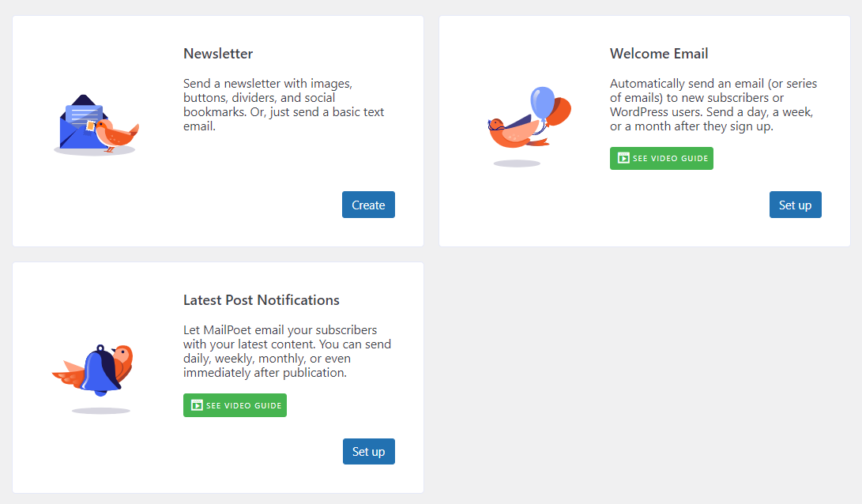Click the envelope and bird Newsletter illustration

[96, 124]
